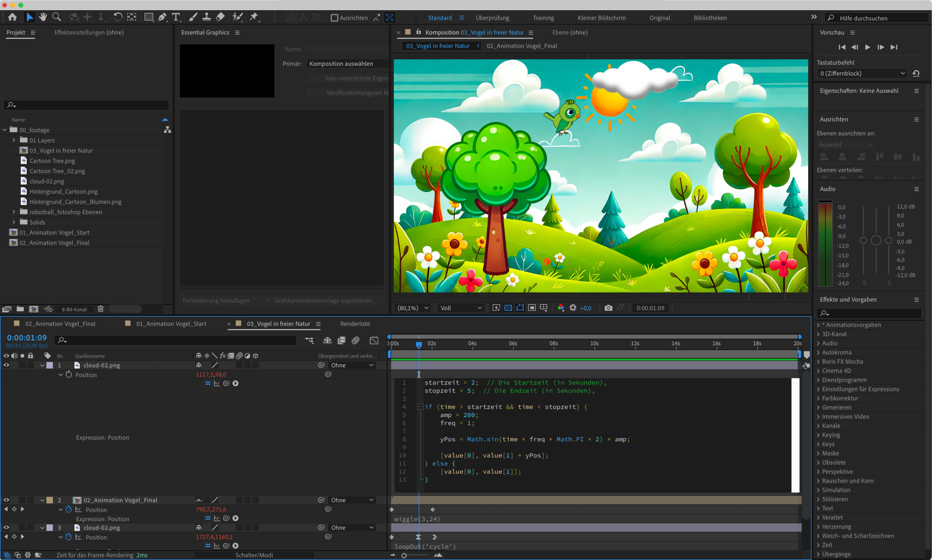Select the Pen tool in toolbar
The width and height of the screenshot is (932, 560).
click(x=162, y=17)
